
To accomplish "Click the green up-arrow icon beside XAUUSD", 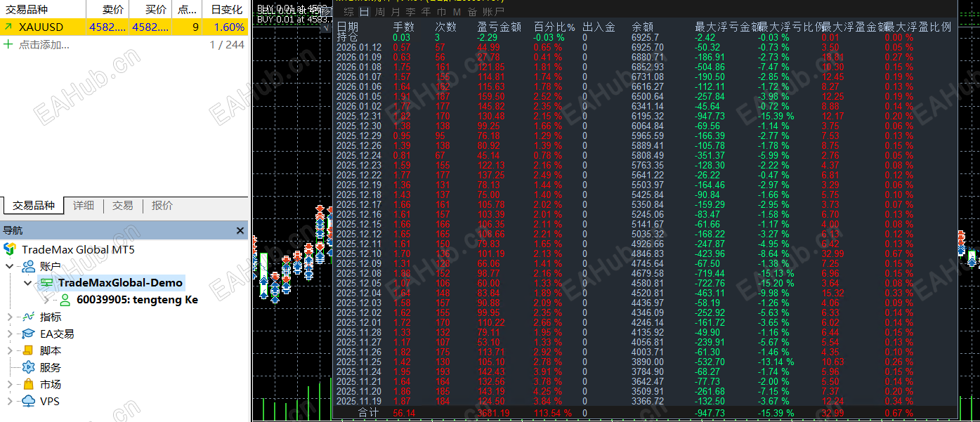I will 7,25.
